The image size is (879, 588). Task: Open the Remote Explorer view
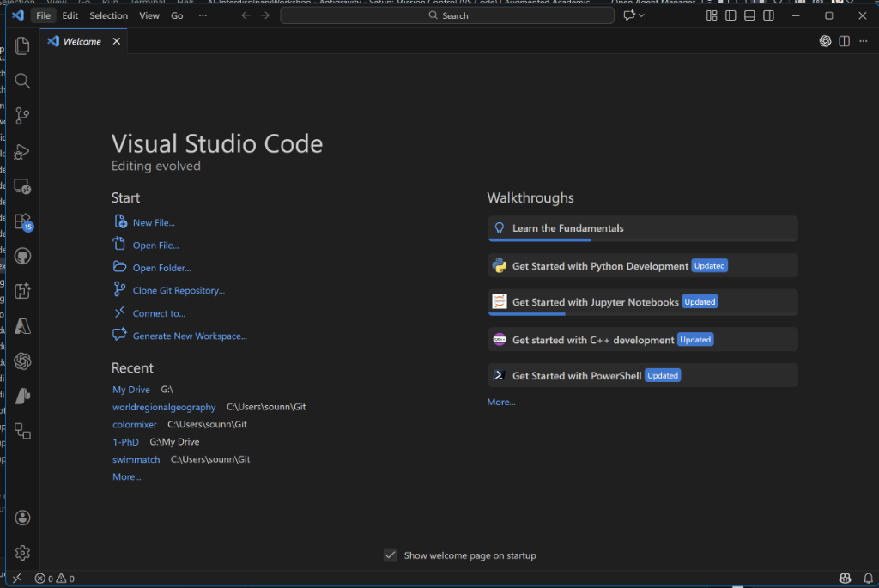coord(22,186)
